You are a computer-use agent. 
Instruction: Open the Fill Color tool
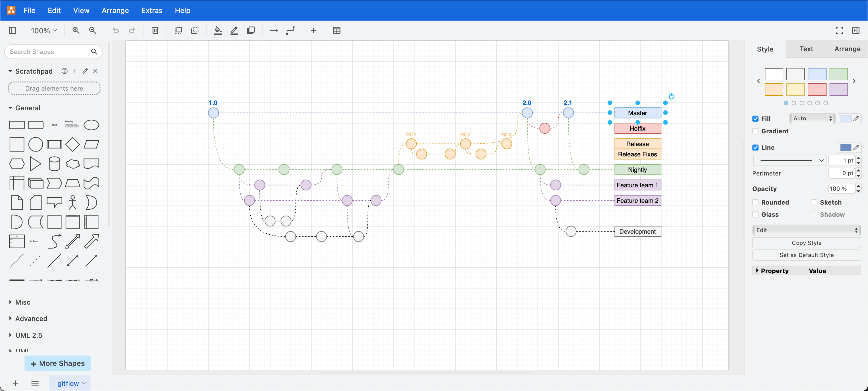tap(218, 30)
